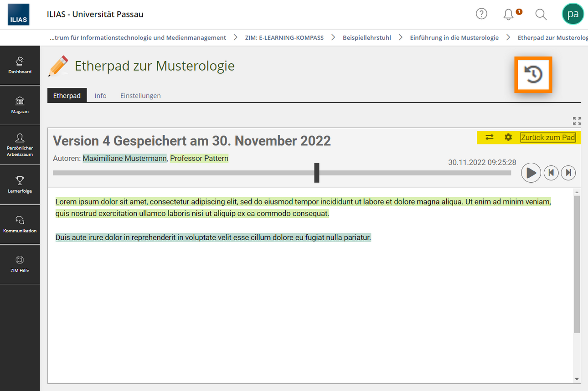Open Lernerfolge in the sidebar
Image resolution: width=588 pixels, height=391 pixels.
click(20, 185)
